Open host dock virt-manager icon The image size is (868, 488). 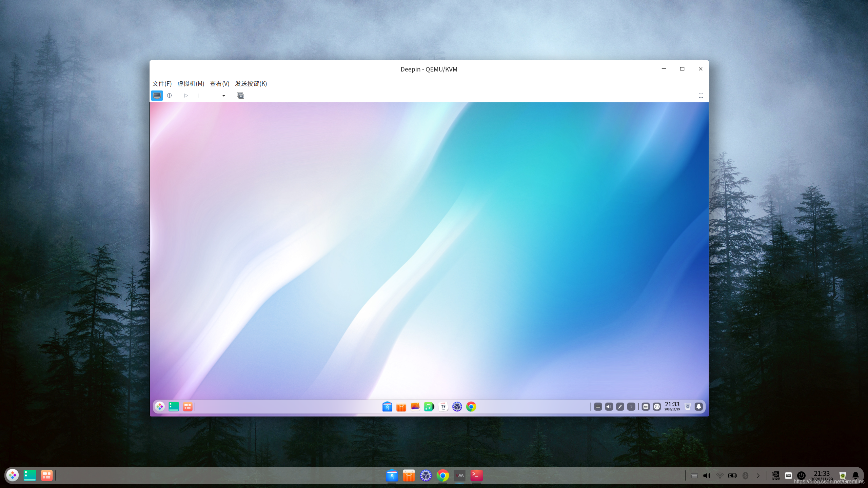(x=460, y=475)
